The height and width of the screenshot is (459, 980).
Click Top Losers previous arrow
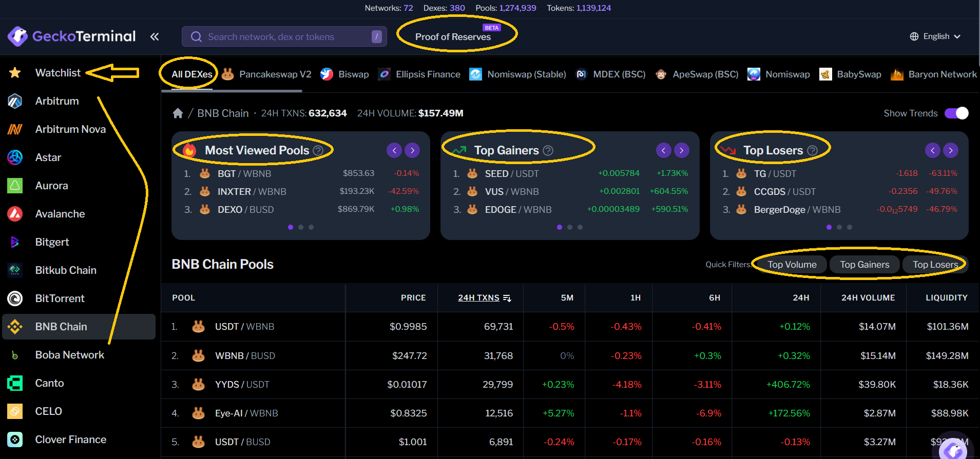click(933, 150)
